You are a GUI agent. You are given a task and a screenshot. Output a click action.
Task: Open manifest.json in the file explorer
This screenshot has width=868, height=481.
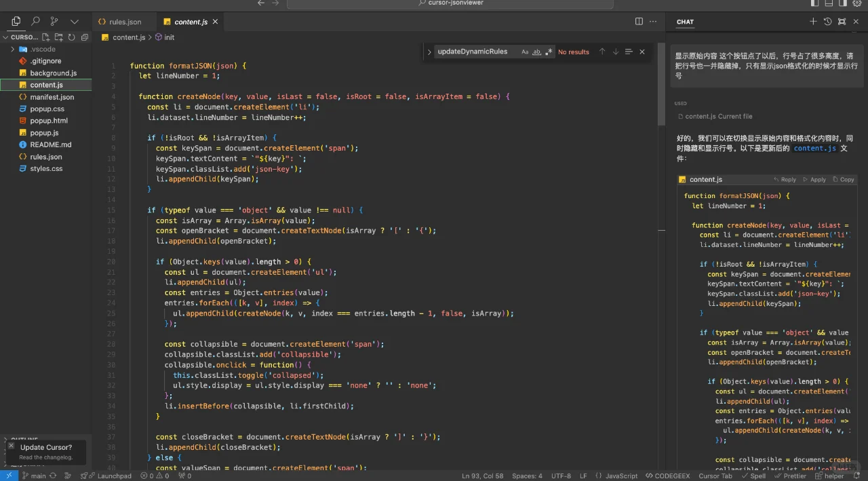(52, 97)
